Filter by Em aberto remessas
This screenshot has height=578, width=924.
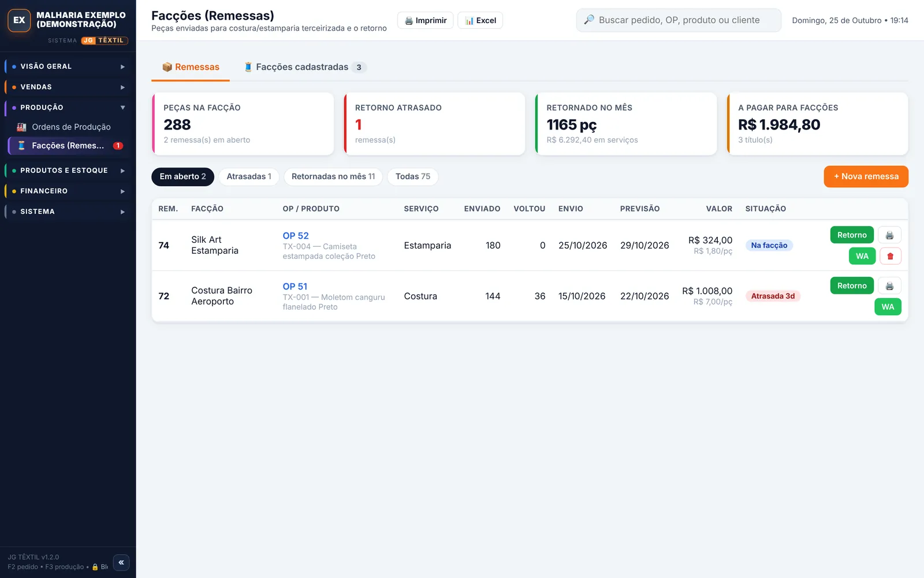pyautogui.click(x=182, y=177)
